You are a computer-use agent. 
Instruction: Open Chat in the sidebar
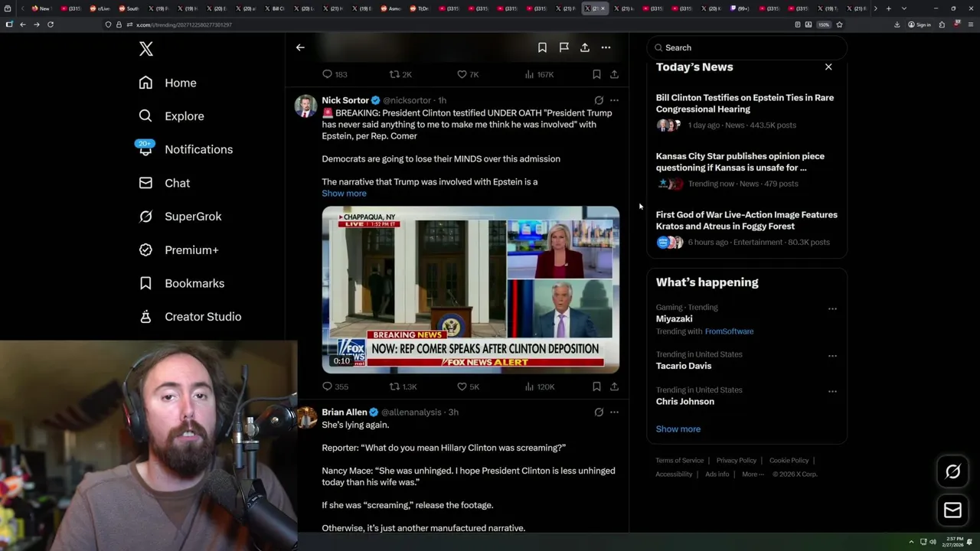click(x=164, y=183)
